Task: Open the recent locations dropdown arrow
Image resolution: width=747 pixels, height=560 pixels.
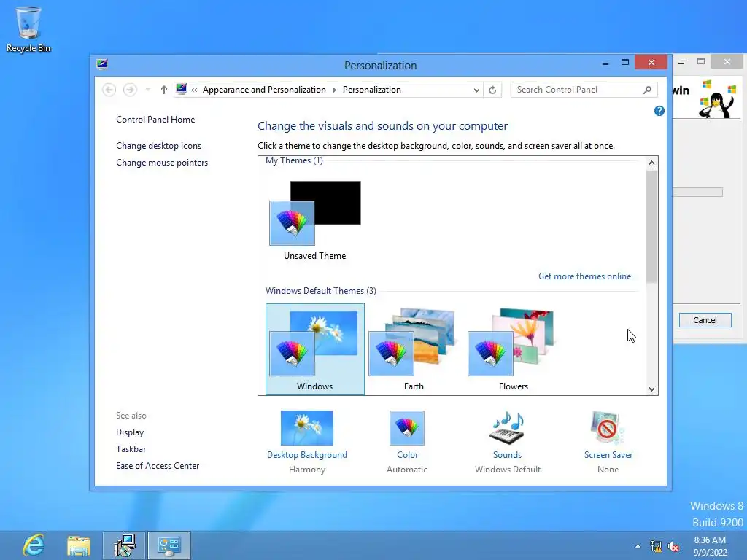Action: [147, 90]
